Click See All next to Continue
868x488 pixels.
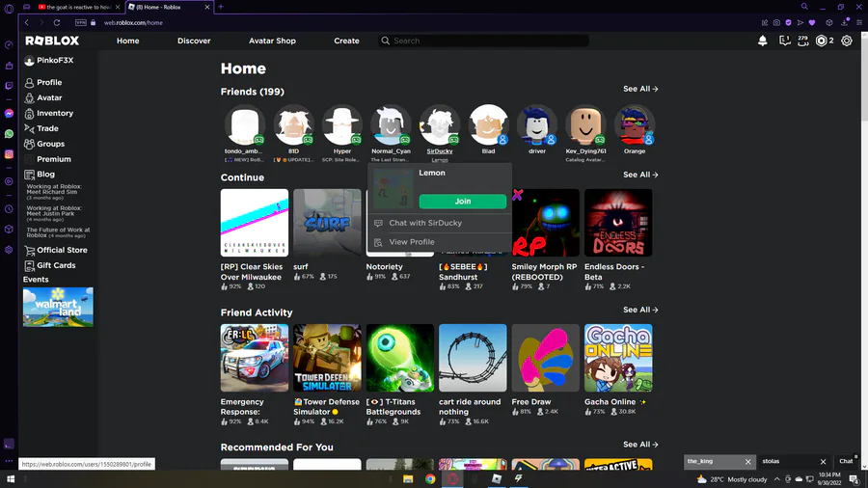click(640, 175)
